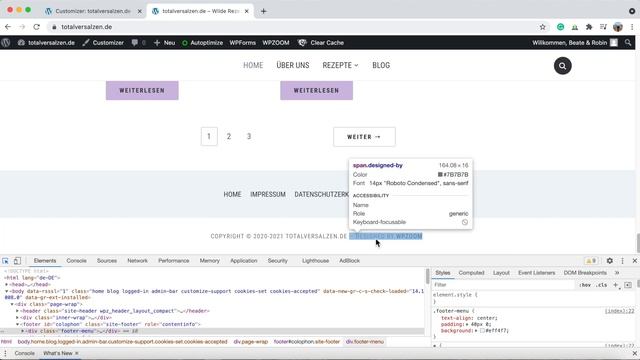Switch to the Network panel tab

(138, 261)
